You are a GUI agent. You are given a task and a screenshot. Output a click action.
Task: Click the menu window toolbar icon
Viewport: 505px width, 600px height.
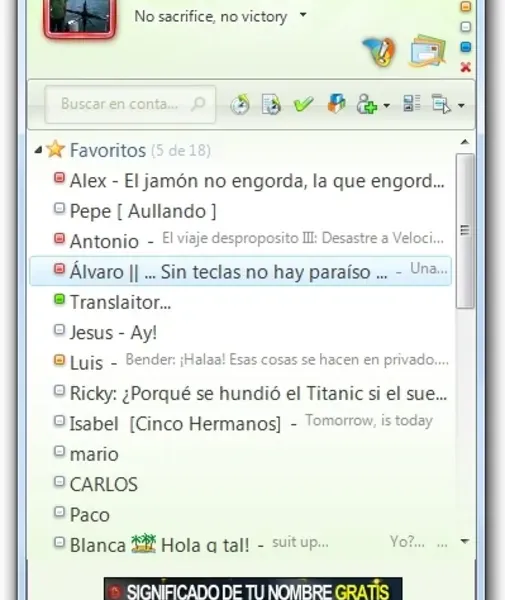point(441,104)
